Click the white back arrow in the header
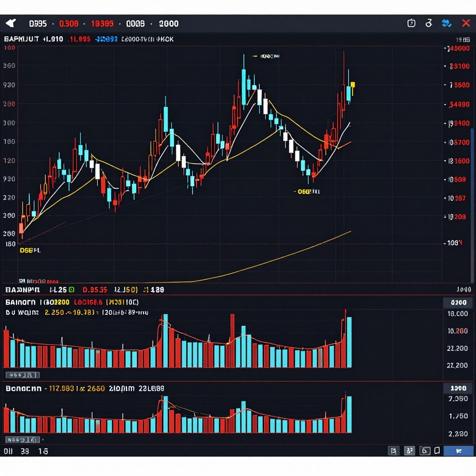The width and height of the screenshot is (476, 476). [11, 23]
